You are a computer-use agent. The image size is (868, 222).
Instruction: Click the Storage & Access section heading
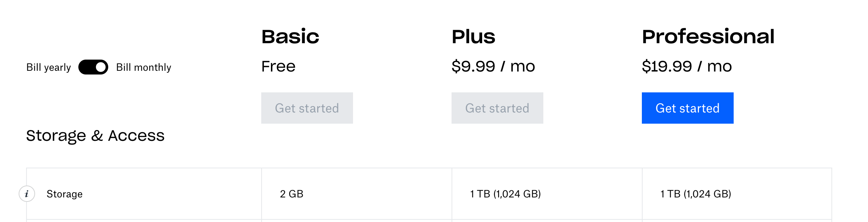click(x=95, y=136)
